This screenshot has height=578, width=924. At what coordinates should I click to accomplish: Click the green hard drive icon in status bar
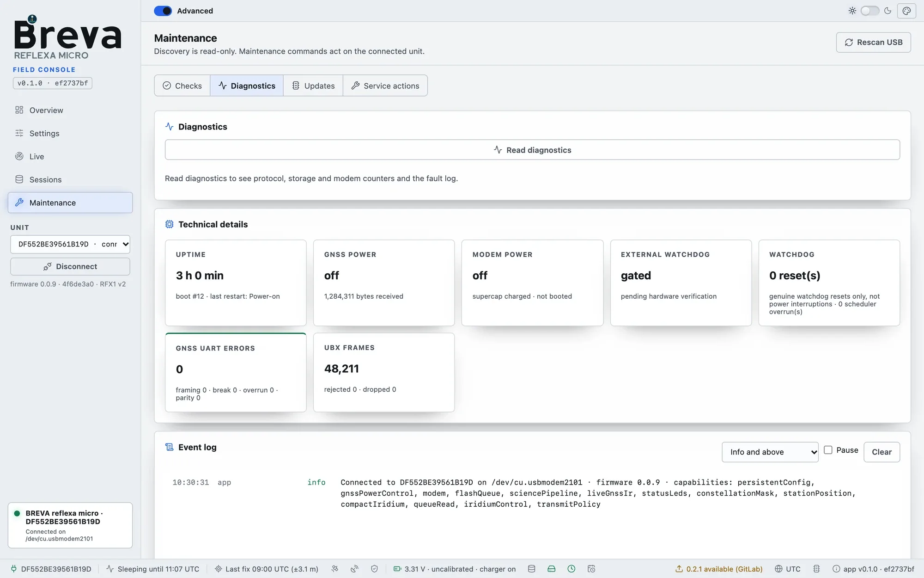[x=551, y=569]
